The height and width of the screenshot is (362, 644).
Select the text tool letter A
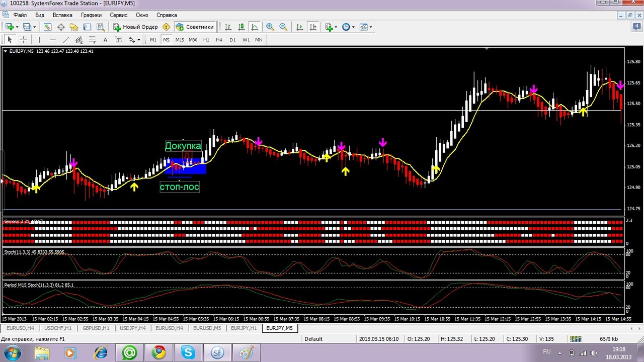105,40
